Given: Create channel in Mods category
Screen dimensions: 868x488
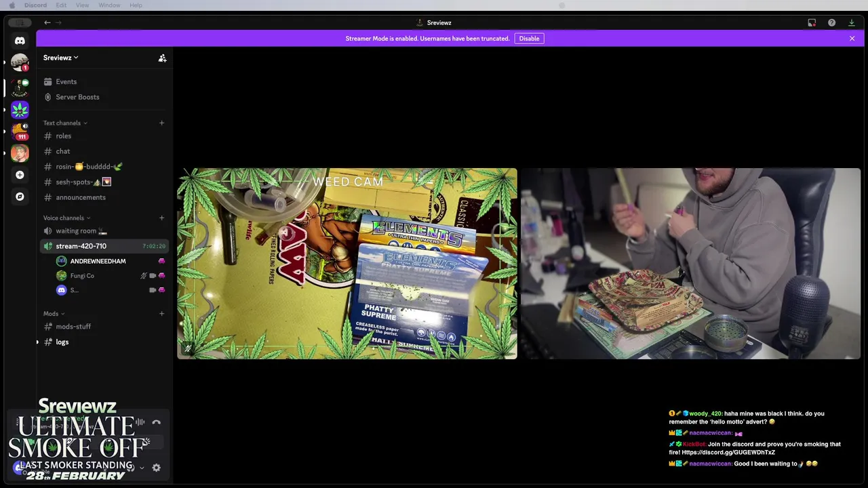Looking at the screenshot, I should click(x=161, y=314).
